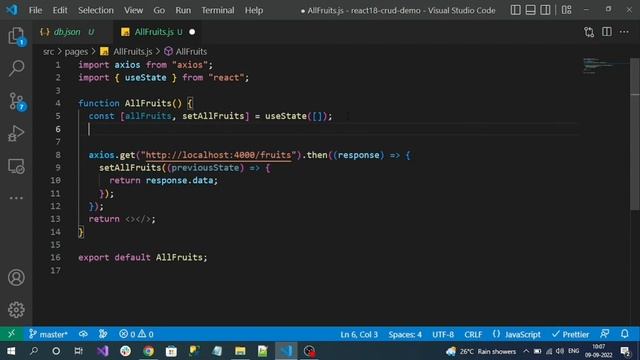Viewport: 640px width, 360px height.
Task: Open the Run menu
Action: point(183,10)
